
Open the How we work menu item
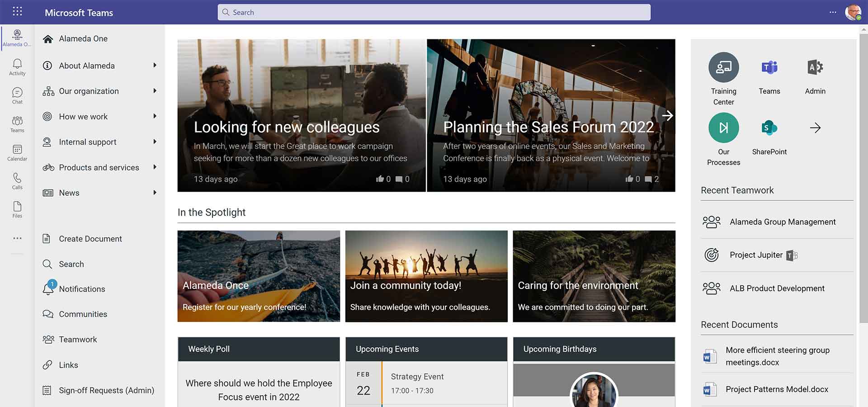pos(83,117)
